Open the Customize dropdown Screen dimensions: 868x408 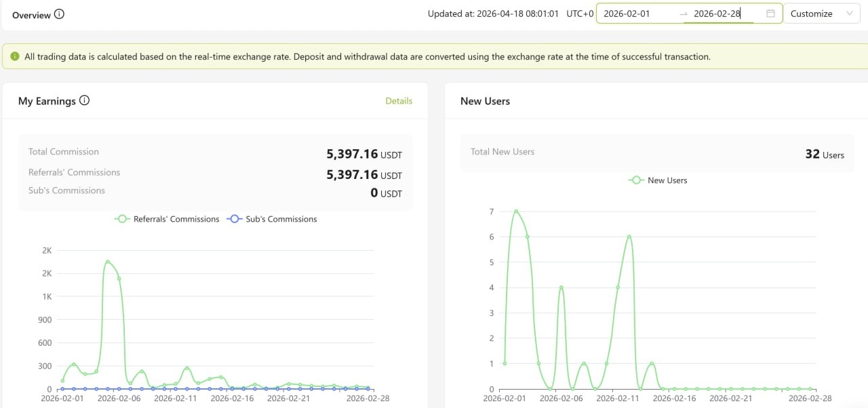coord(821,14)
